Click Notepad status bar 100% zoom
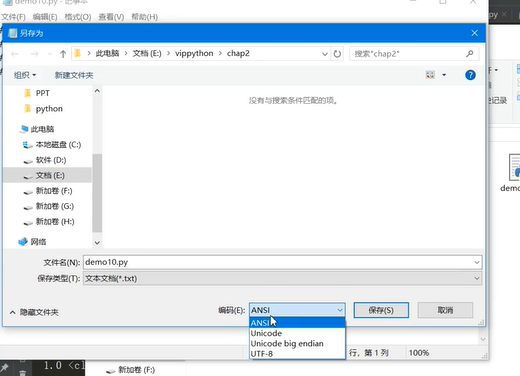The width and height of the screenshot is (520, 376). click(x=419, y=353)
